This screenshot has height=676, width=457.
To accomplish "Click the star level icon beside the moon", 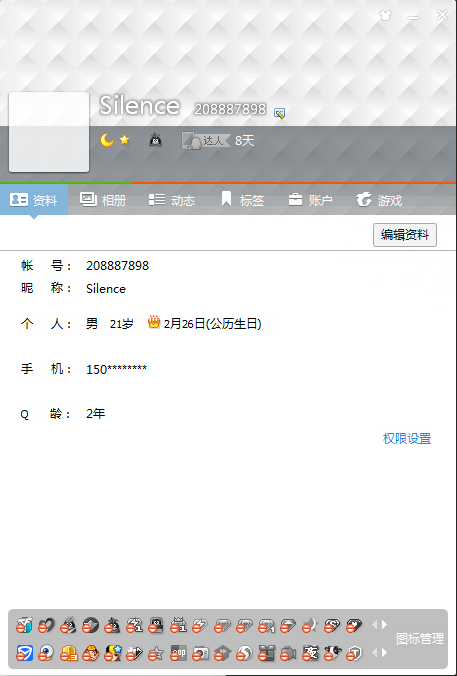I will 125,140.
